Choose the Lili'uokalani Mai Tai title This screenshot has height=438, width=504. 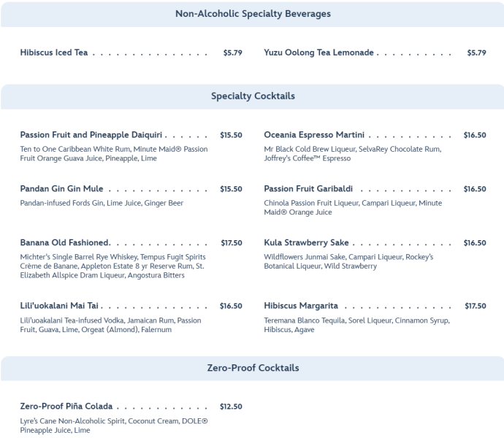point(60,306)
